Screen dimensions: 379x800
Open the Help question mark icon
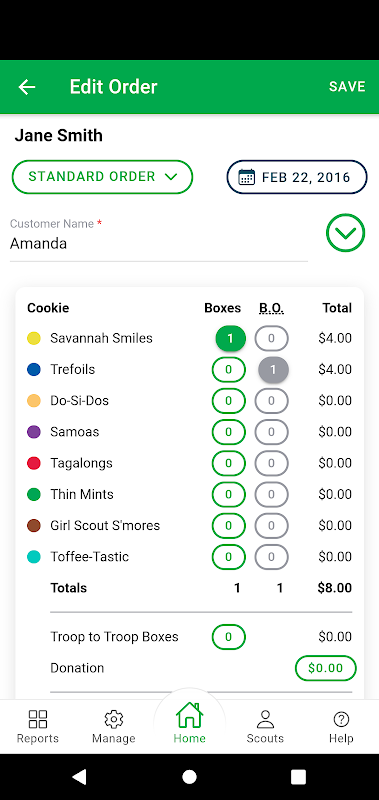pos(341,719)
